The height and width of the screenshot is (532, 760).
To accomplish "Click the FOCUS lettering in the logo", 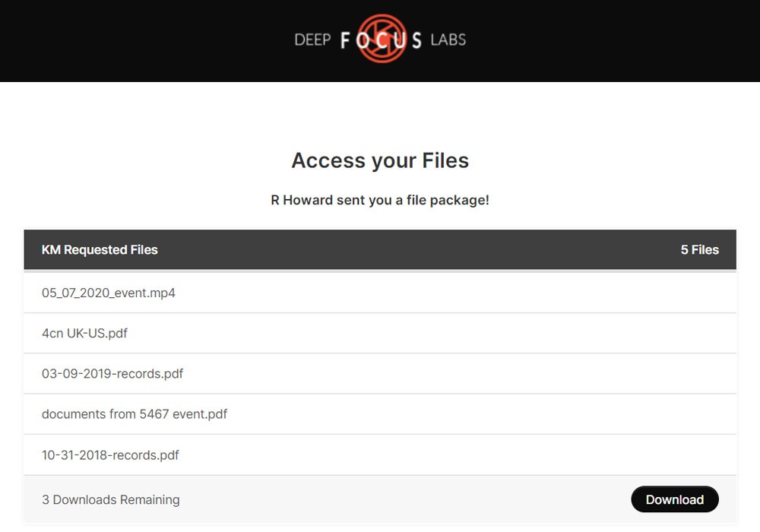I will point(381,40).
